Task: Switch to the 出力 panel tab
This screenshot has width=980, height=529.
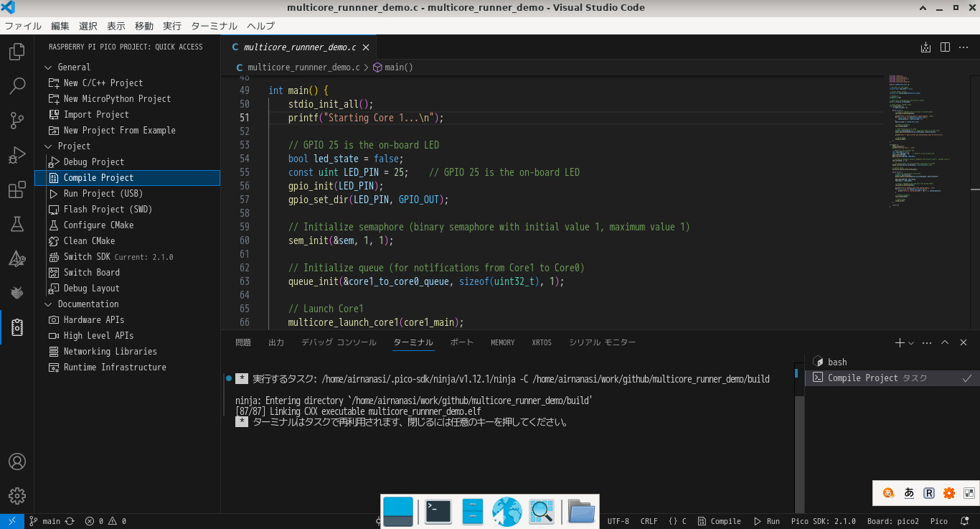Action: (x=276, y=343)
